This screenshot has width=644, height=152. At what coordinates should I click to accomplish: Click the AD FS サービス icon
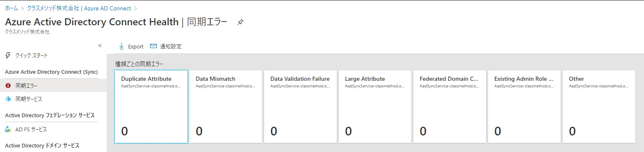(8, 129)
